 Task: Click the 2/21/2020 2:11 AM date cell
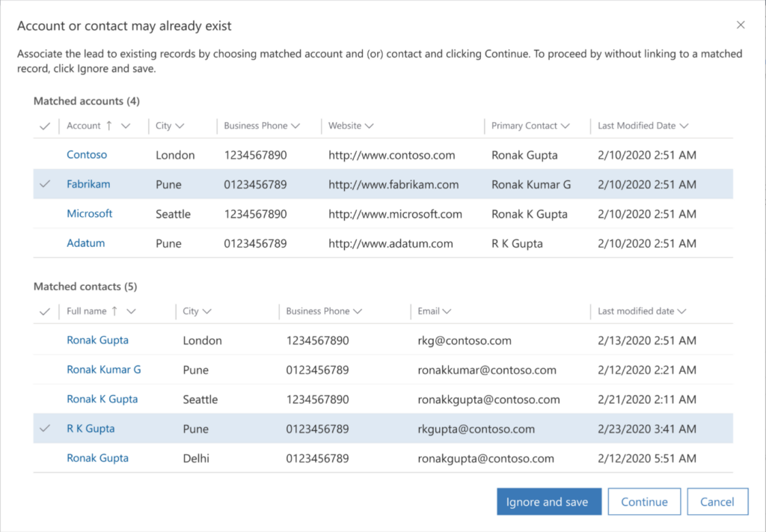(x=647, y=400)
